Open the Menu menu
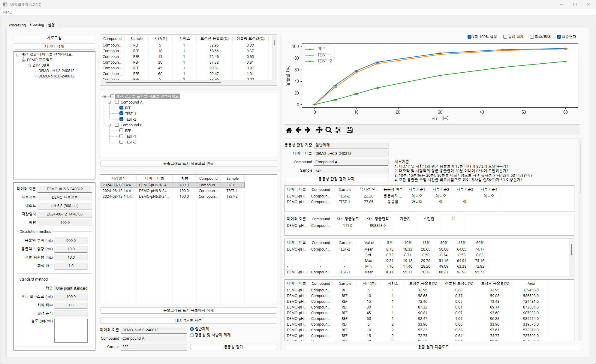 [x=7, y=12]
